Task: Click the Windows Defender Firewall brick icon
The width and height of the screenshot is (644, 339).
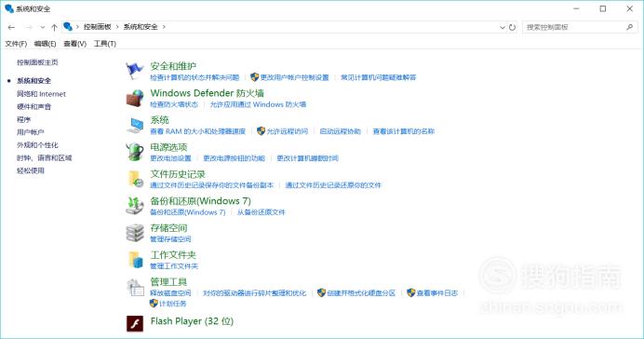Action: 135,98
